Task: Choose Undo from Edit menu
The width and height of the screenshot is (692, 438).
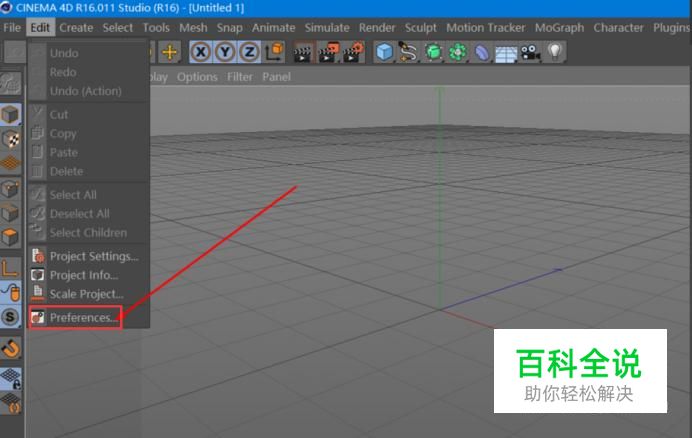Action: click(x=88, y=53)
